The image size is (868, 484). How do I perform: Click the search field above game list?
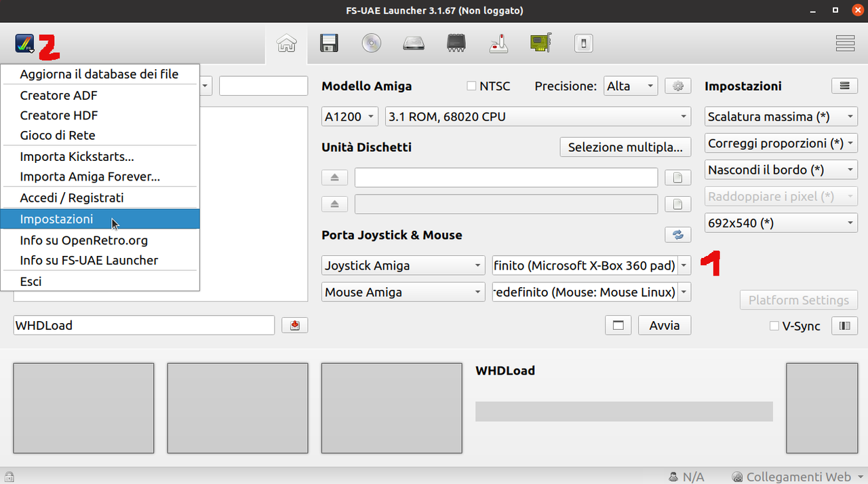click(x=263, y=86)
